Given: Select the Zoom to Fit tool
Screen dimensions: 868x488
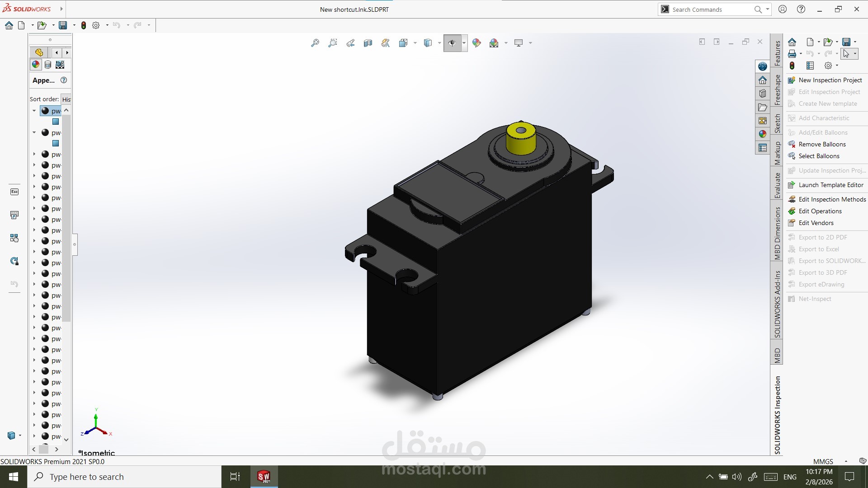Looking at the screenshot, I should (315, 42).
